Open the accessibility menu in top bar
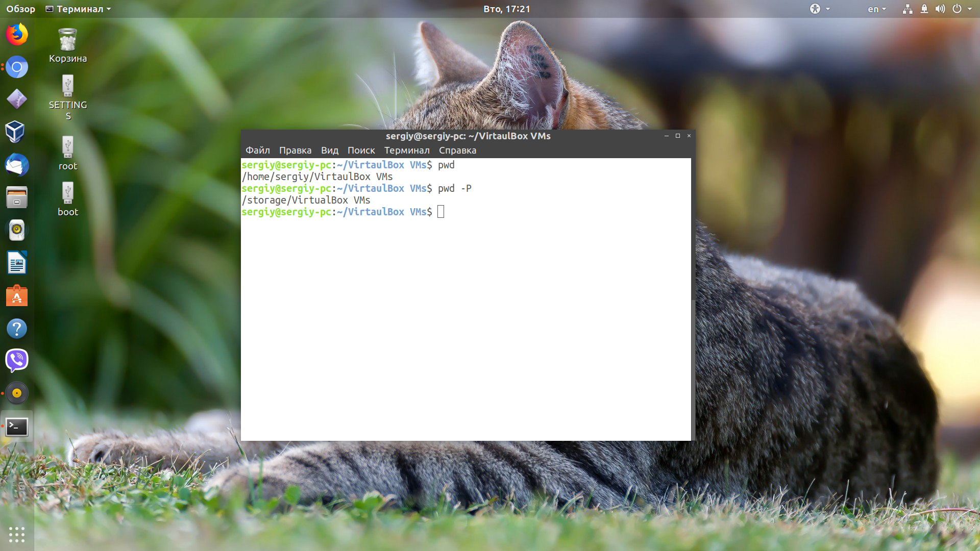Image resolution: width=980 pixels, height=551 pixels. coord(820,9)
